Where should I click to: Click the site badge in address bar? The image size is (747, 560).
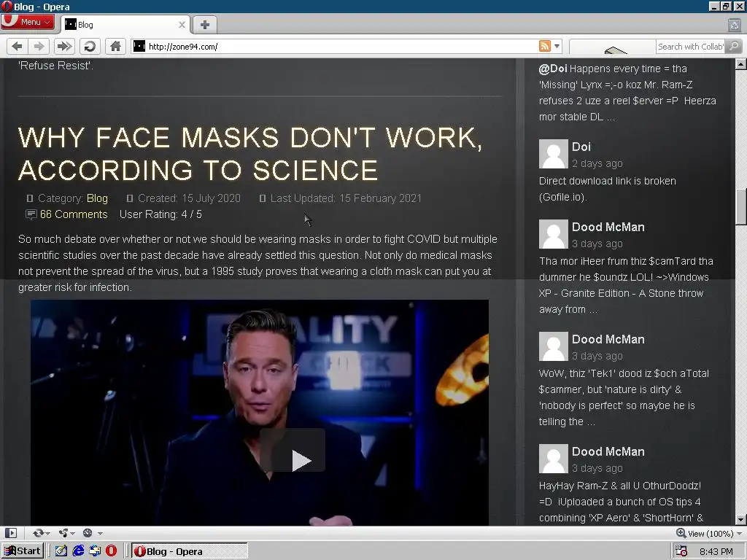(x=139, y=46)
